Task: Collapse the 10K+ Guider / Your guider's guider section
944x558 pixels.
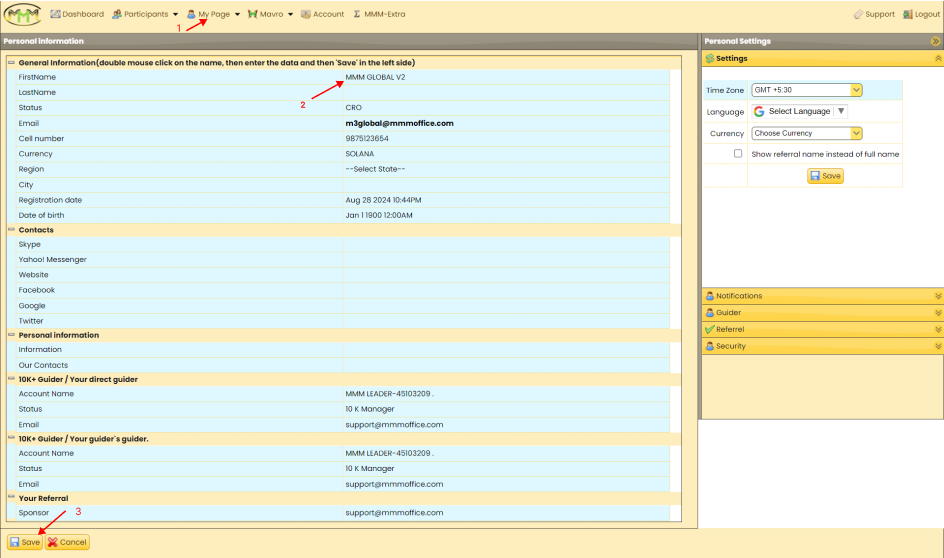Action: (11, 438)
